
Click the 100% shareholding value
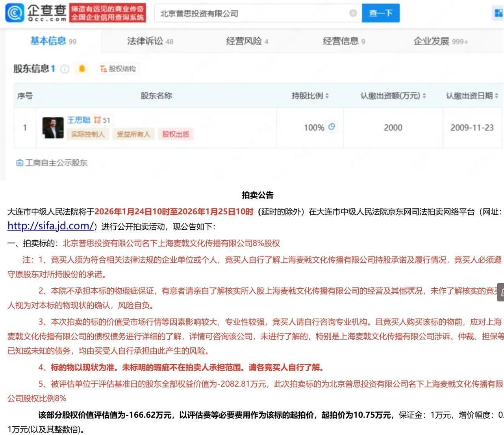[314, 127]
